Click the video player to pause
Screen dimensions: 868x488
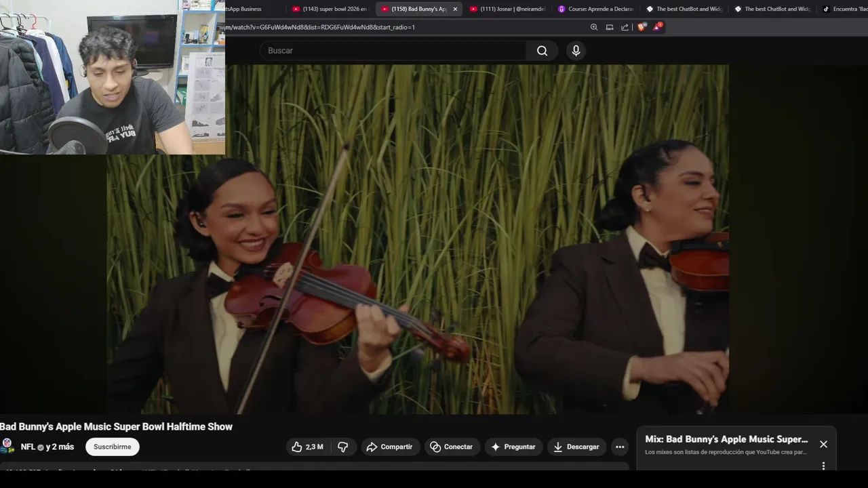pyautogui.click(x=418, y=239)
